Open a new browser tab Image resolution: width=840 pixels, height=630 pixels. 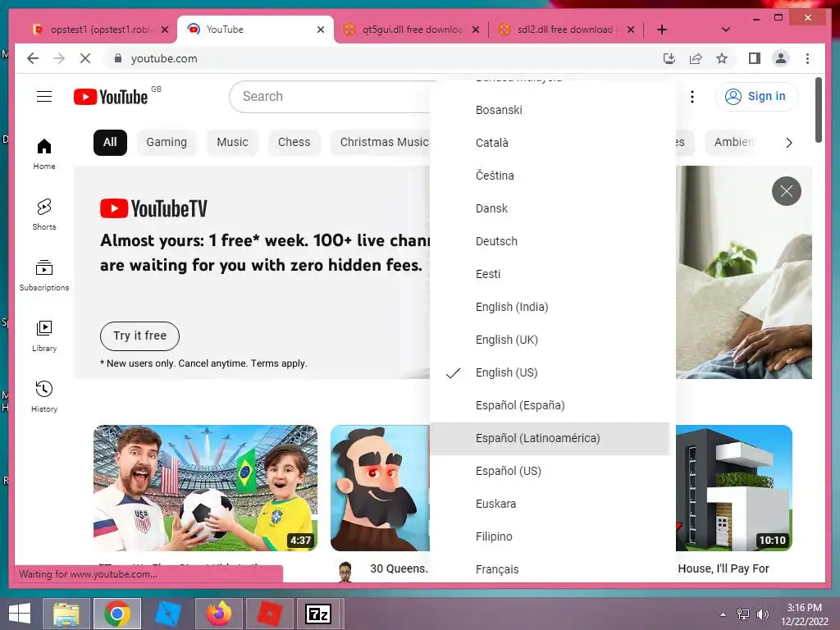pyautogui.click(x=662, y=30)
